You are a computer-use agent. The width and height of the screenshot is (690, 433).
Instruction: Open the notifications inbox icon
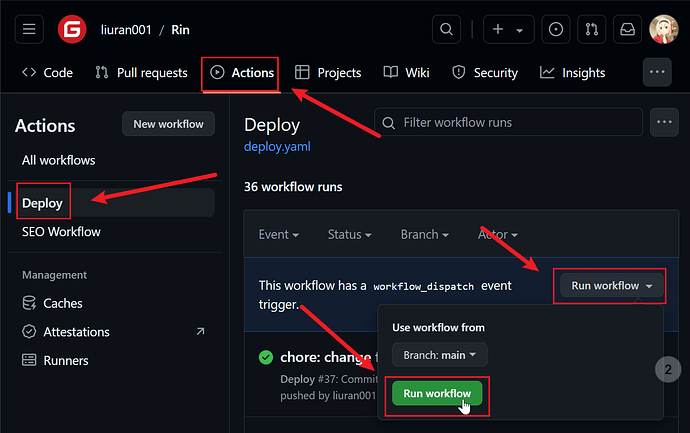628,29
